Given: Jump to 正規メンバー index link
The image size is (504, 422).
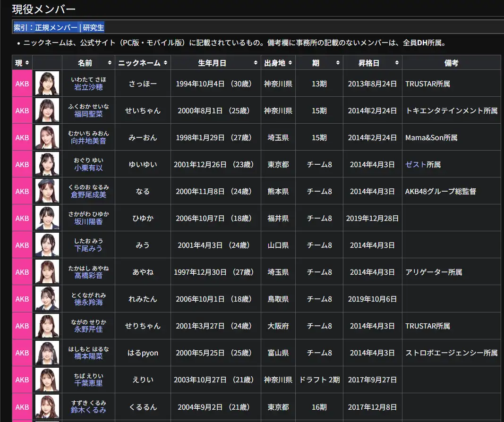Looking at the screenshot, I should pos(56,27).
